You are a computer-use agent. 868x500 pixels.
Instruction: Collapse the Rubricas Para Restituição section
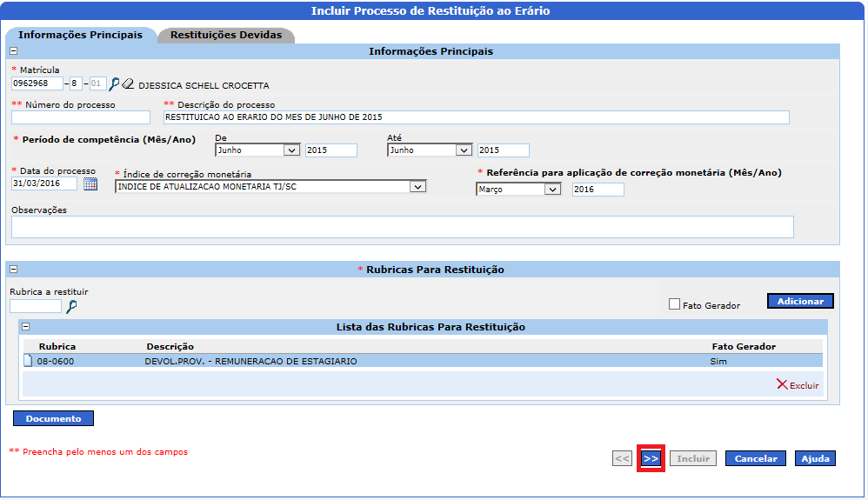(13, 270)
